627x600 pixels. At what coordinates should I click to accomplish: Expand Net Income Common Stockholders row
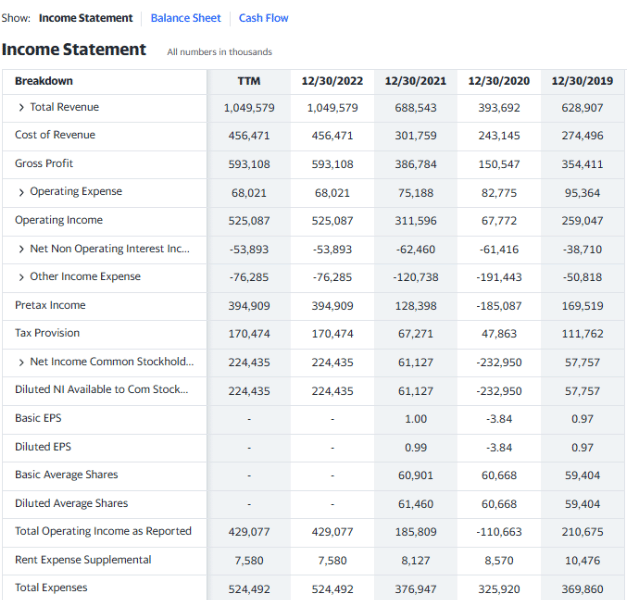pyautogui.click(x=22, y=362)
